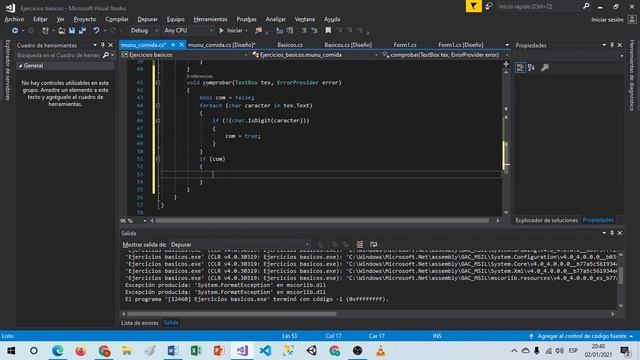The width and height of the screenshot is (640, 360).
Task: Open Herramientas de diagnóstico side tab
Action: (632, 76)
